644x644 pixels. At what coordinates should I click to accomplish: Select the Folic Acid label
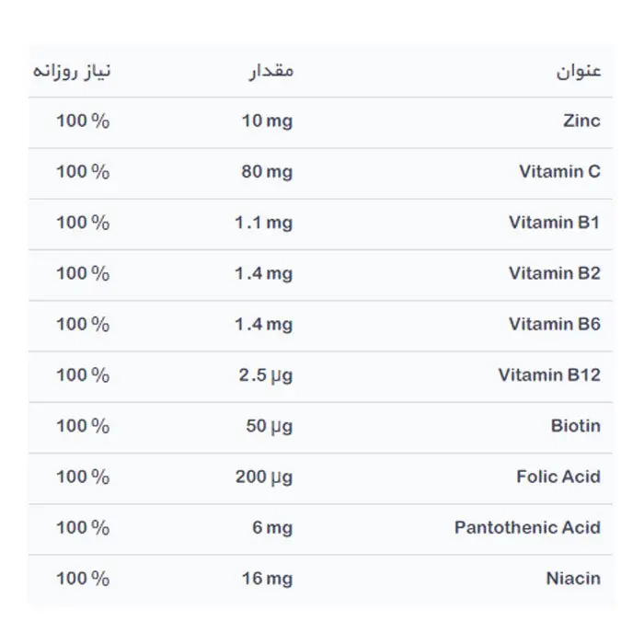pyautogui.click(x=558, y=477)
